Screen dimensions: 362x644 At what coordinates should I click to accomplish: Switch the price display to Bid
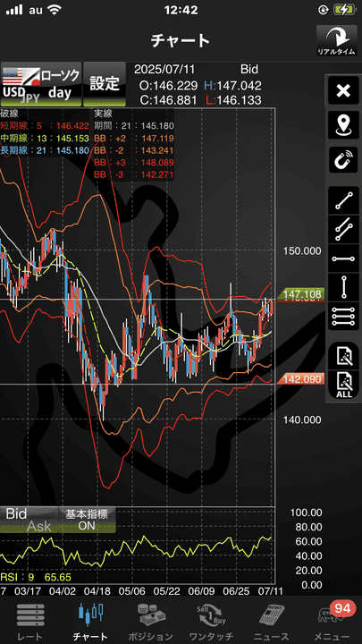(16, 513)
